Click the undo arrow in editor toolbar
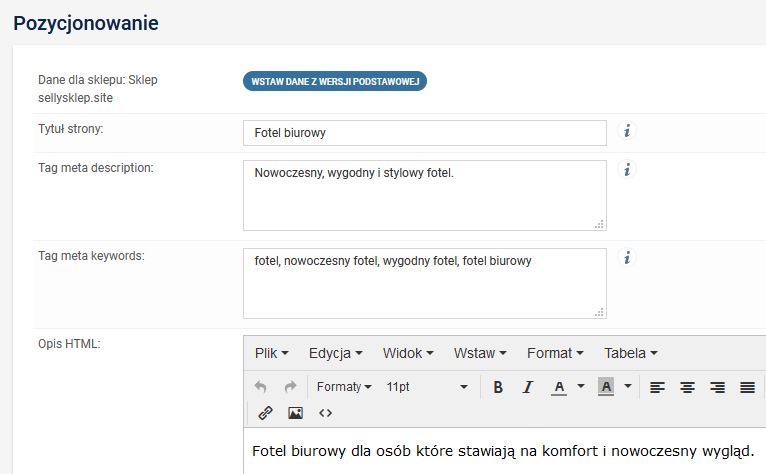The width and height of the screenshot is (766, 474). click(x=261, y=387)
